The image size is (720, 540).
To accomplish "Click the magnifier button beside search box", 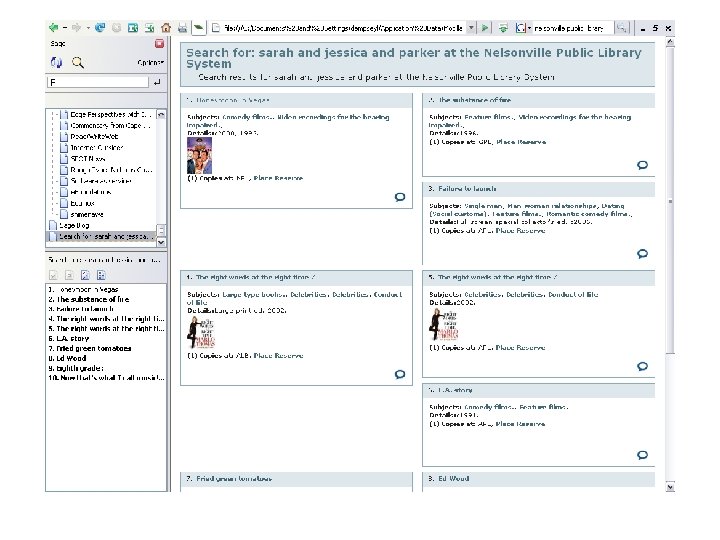I will tap(621, 28).
